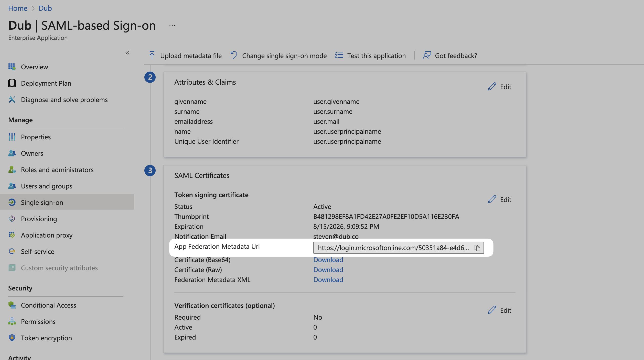Open the Provisioning section
This screenshot has height=360, width=644.
pos(39,219)
